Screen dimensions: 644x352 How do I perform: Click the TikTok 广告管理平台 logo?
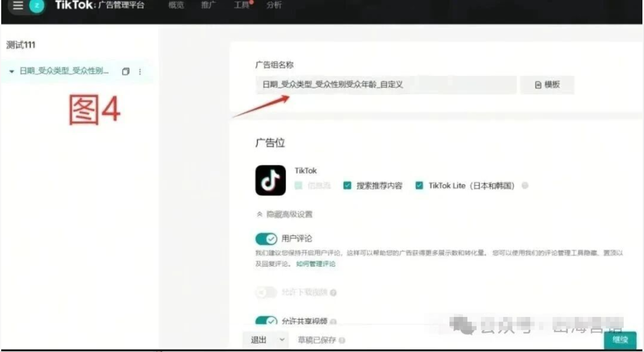coord(99,5)
